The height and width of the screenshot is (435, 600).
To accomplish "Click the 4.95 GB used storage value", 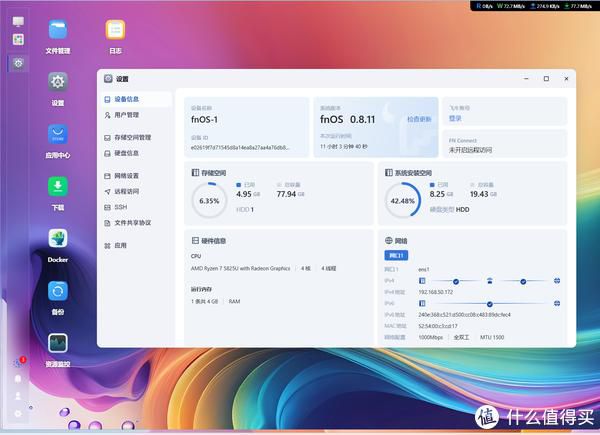I will point(248,194).
